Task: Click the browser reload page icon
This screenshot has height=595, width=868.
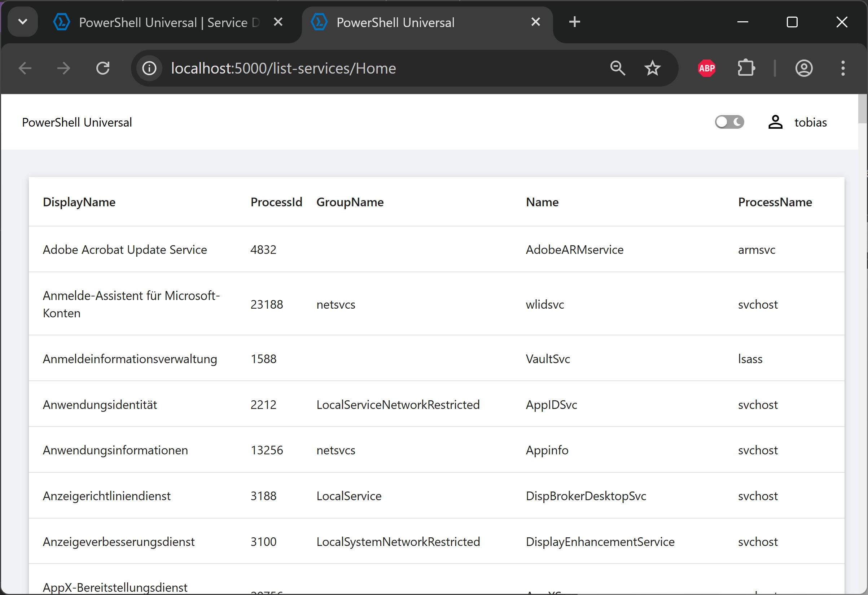Action: [103, 68]
